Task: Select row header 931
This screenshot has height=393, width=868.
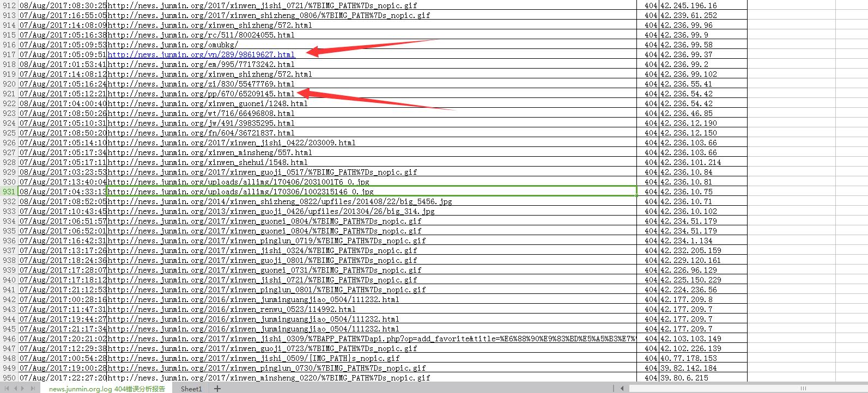Action: click(9, 192)
